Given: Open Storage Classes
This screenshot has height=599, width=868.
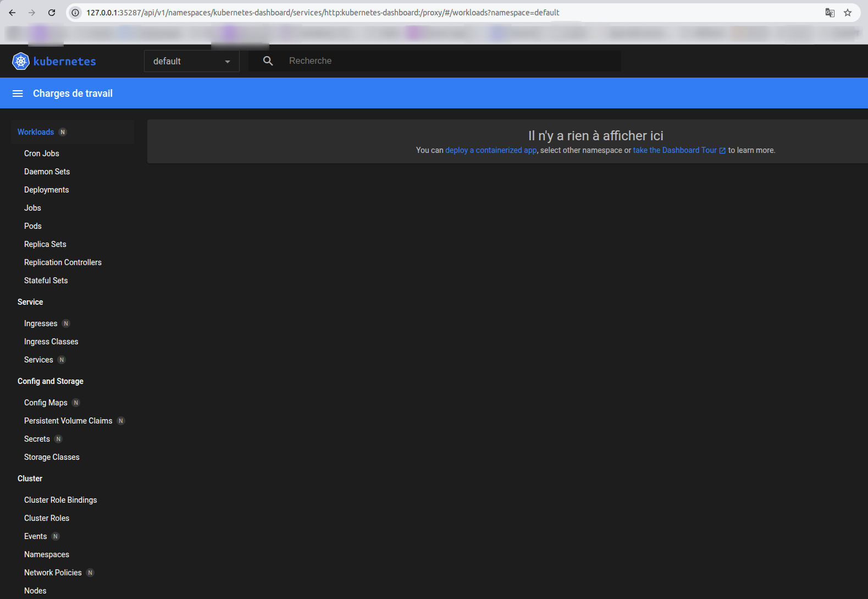Looking at the screenshot, I should [x=52, y=457].
